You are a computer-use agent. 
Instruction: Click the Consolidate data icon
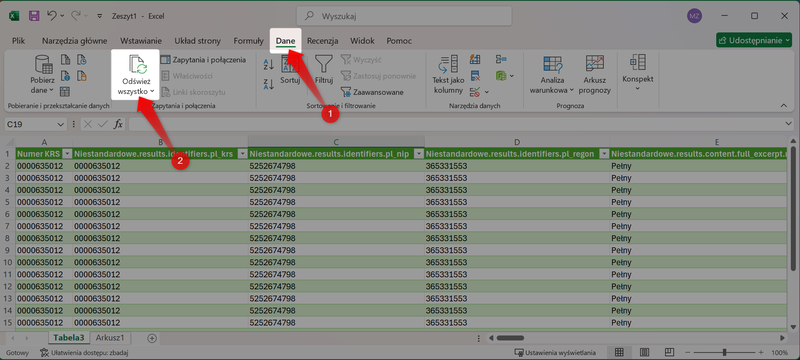(501, 60)
